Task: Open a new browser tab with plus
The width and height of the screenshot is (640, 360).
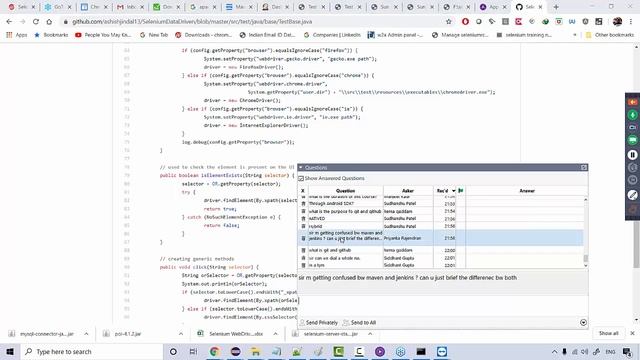Action: tap(556, 7)
